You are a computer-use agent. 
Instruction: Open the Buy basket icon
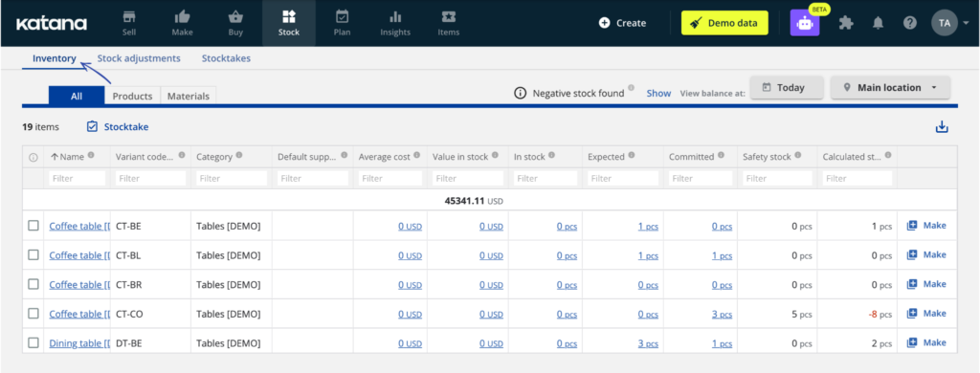[x=235, y=17]
